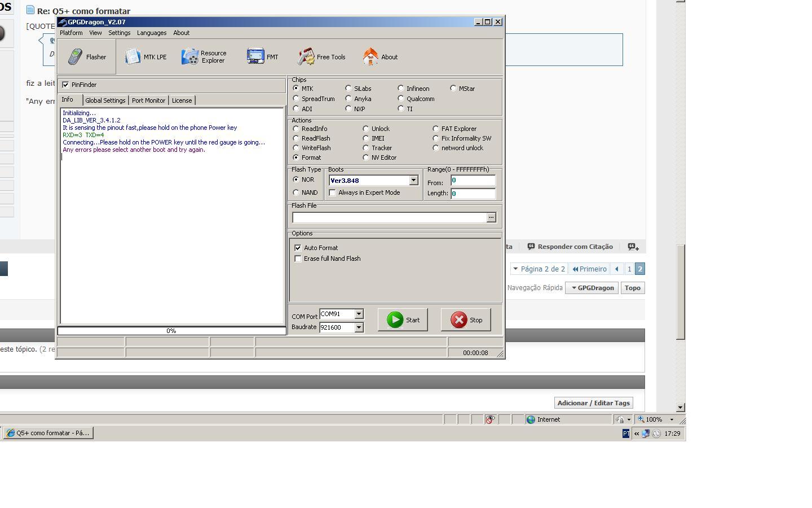Open the Flasher tool
812x508 pixels.
pos(87,56)
